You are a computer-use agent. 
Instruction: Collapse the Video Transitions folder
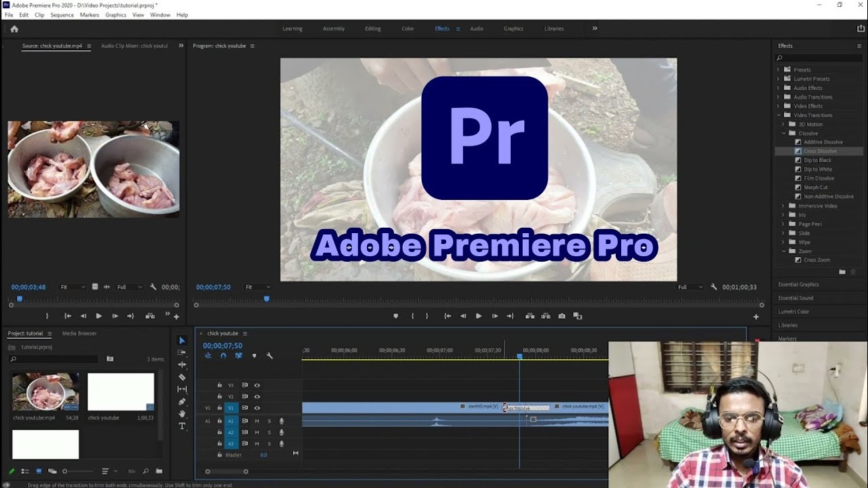(x=778, y=115)
